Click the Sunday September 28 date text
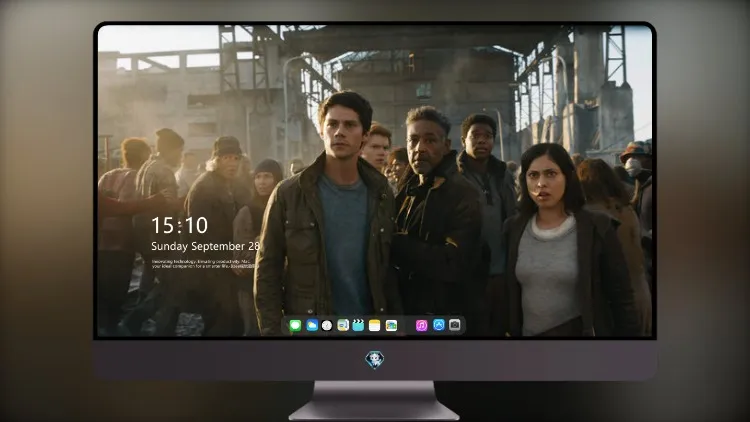Image resolution: width=750 pixels, height=422 pixels. tap(205, 246)
